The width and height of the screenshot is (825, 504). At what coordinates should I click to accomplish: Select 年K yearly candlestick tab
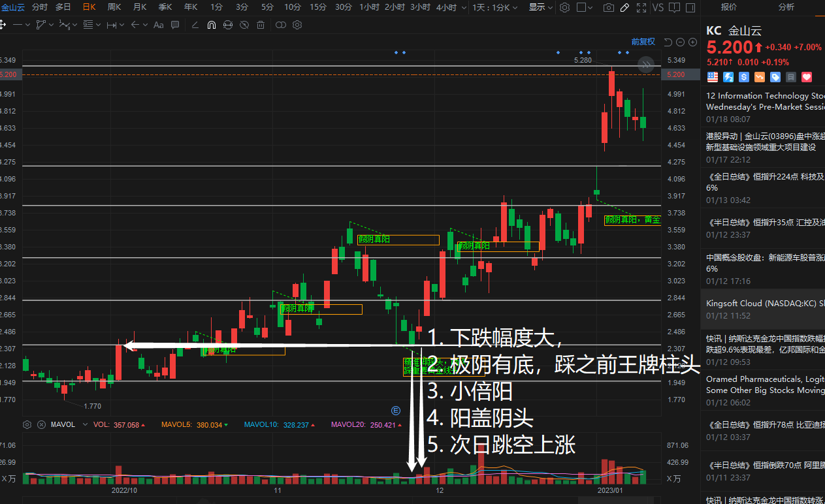tap(191, 7)
